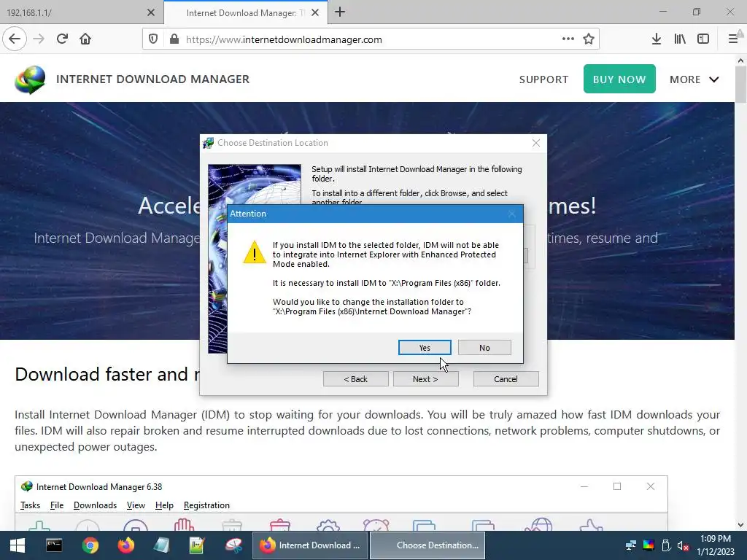Open Firefox downloads panel
The image size is (747, 560).
pos(657,39)
